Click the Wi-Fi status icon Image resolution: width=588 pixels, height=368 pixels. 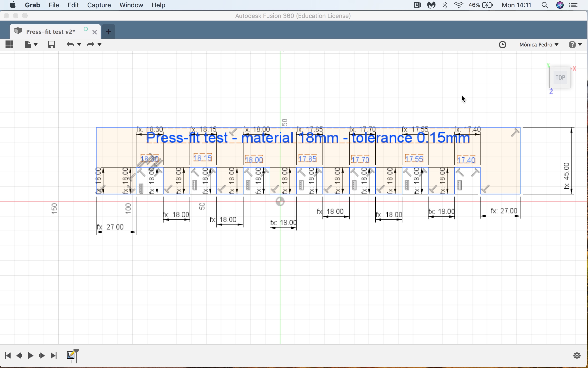[x=458, y=5]
